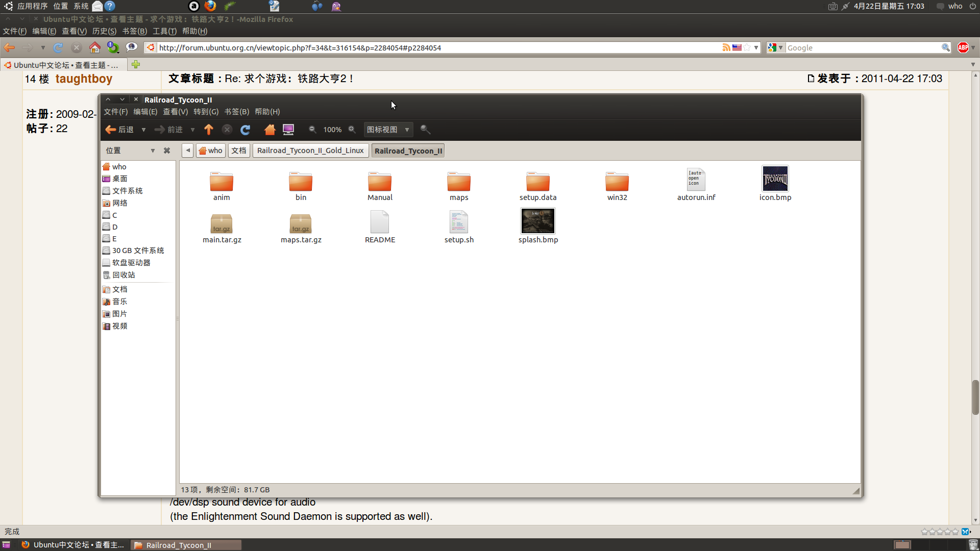Click the Firefox URL address field
Viewport: 980px width, 551px height.
pyautogui.click(x=439, y=47)
